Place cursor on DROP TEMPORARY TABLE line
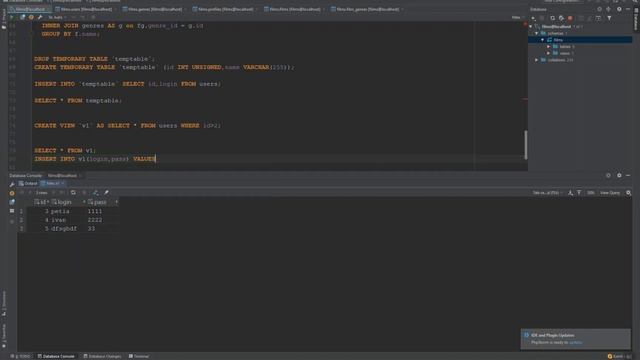This screenshot has height=360, width=640. pyautogui.click(x=94, y=59)
